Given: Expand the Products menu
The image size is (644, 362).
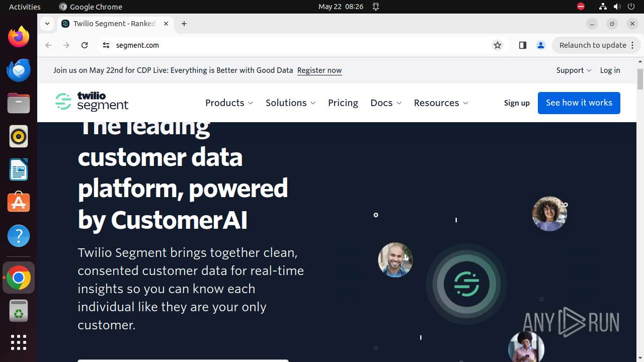Looking at the screenshot, I should point(229,103).
